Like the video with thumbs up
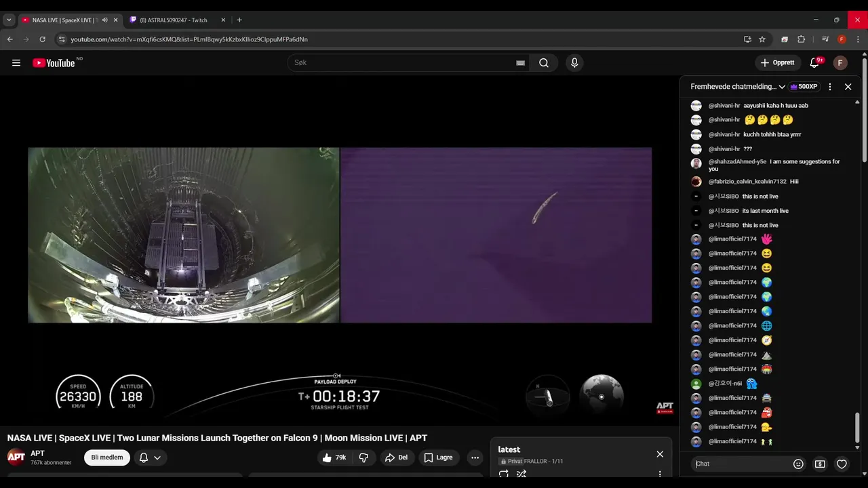 point(335,457)
